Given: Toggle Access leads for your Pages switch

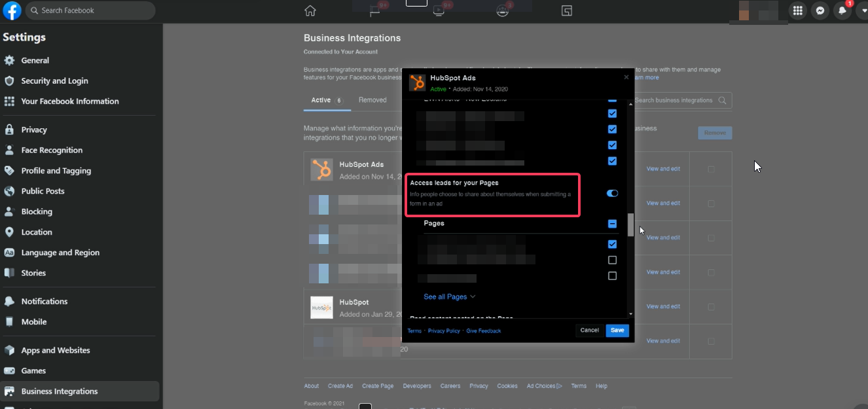Looking at the screenshot, I should pos(612,193).
